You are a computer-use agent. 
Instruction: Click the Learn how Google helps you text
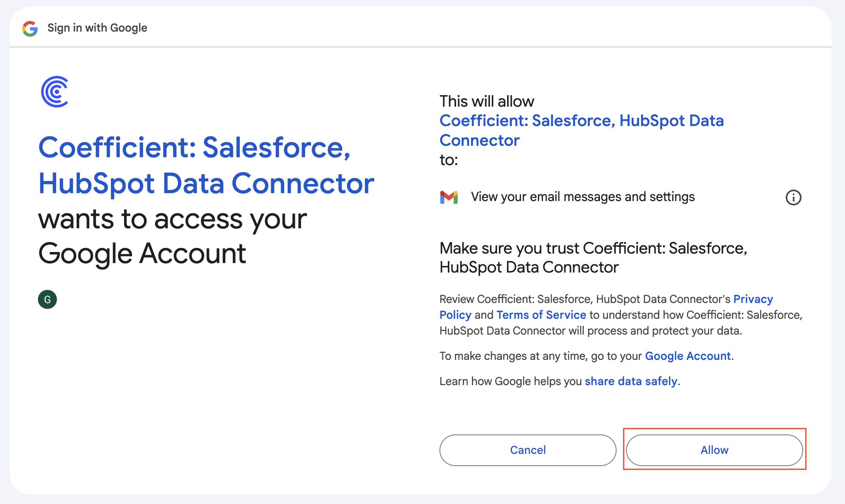point(511,381)
